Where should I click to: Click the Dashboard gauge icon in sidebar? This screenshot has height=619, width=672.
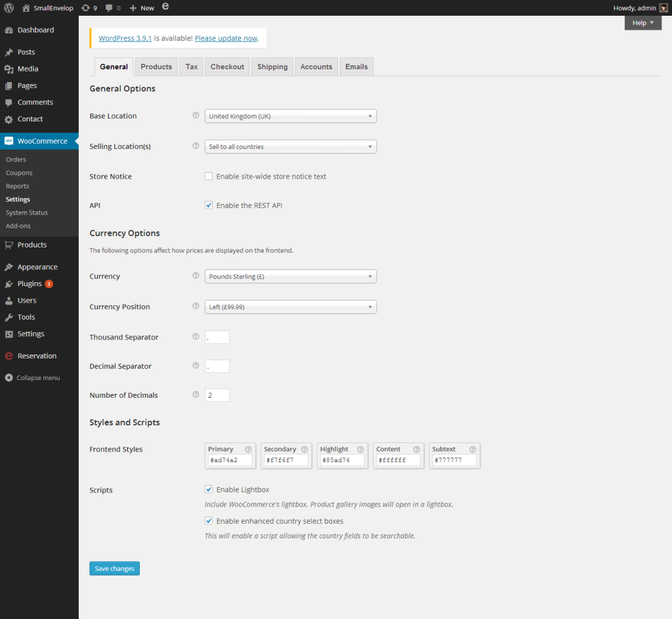point(9,30)
